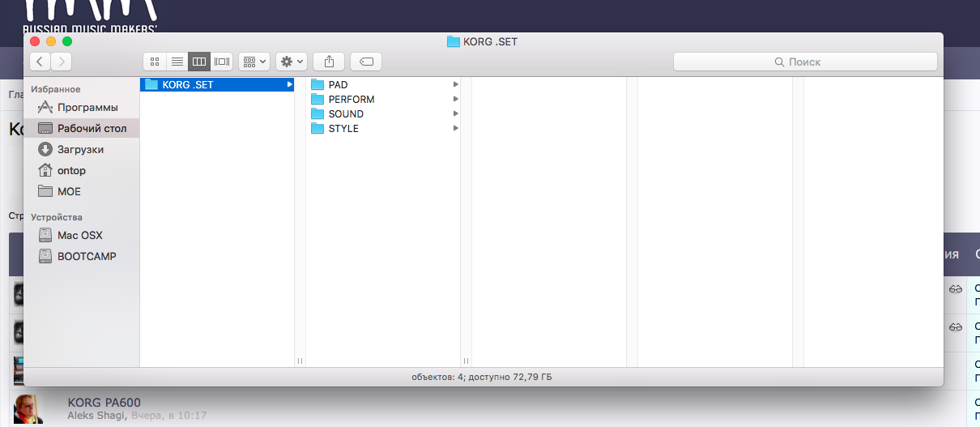The width and height of the screenshot is (980, 427).
Task: Click the ontop house icon
Action: pyautogui.click(x=45, y=170)
